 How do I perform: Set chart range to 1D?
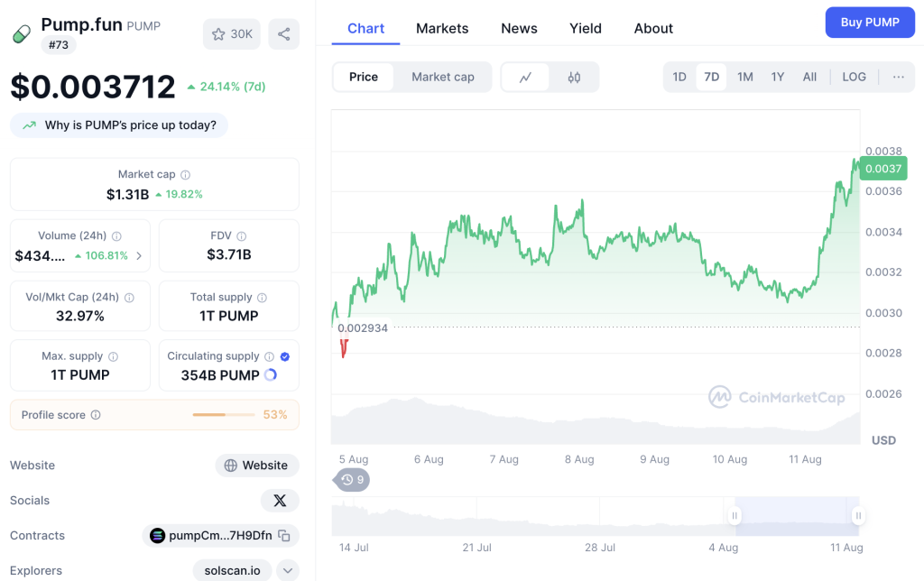pos(679,78)
